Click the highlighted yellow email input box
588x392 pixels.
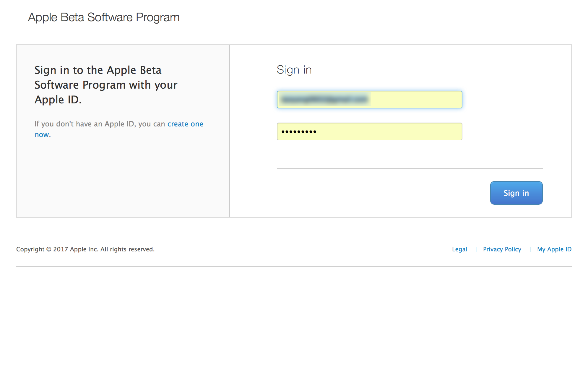369,100
